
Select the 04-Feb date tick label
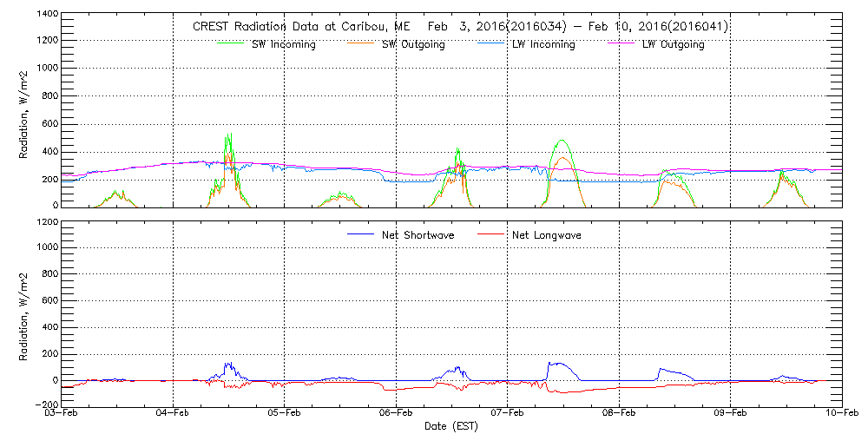pos(174,414)
